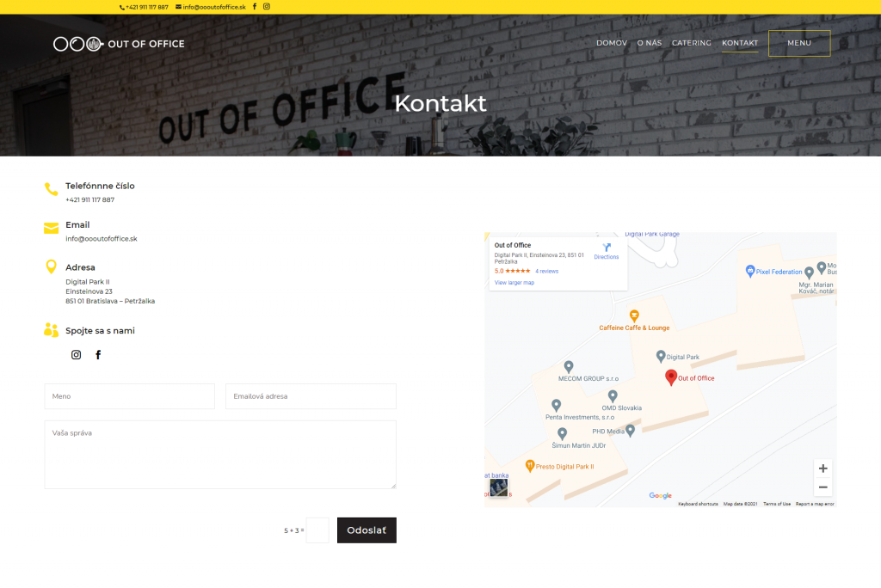Viewport: 881px width, 588px height.
Task: Click the envelope icon in top bar
Action: [179, 7]
